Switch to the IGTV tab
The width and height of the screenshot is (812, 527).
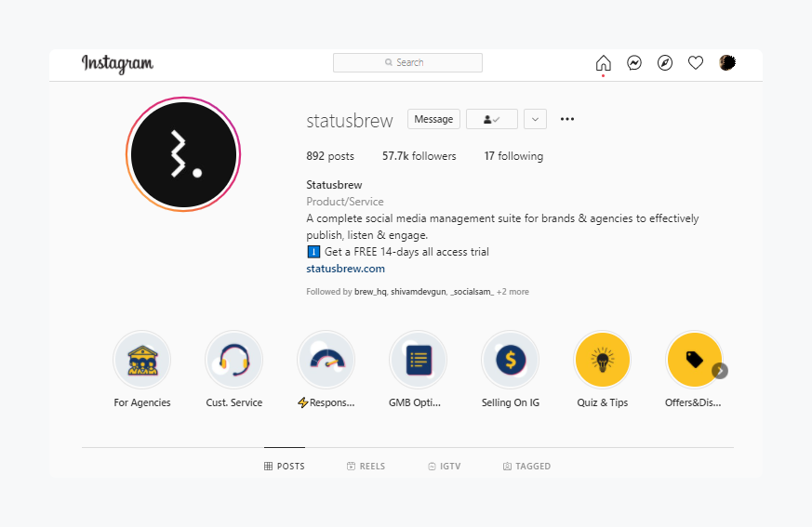pyautogui.click(x=445, y=467)
